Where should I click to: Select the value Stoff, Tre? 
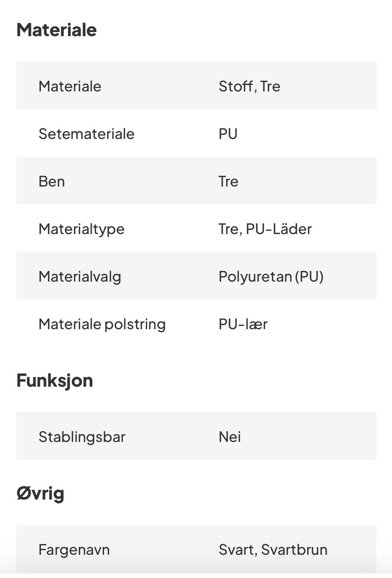point(249,86)
